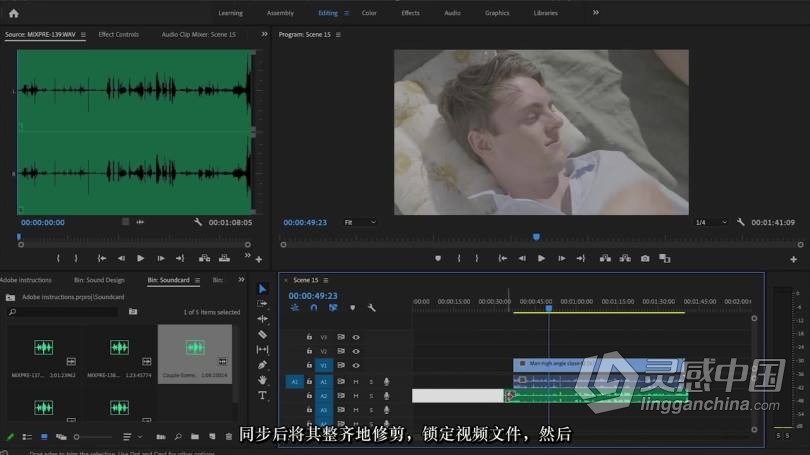Open Audio Clip Mixer Scene 15 tab
The height and width of the screenshot is (455, 810).
click(198, 35)
